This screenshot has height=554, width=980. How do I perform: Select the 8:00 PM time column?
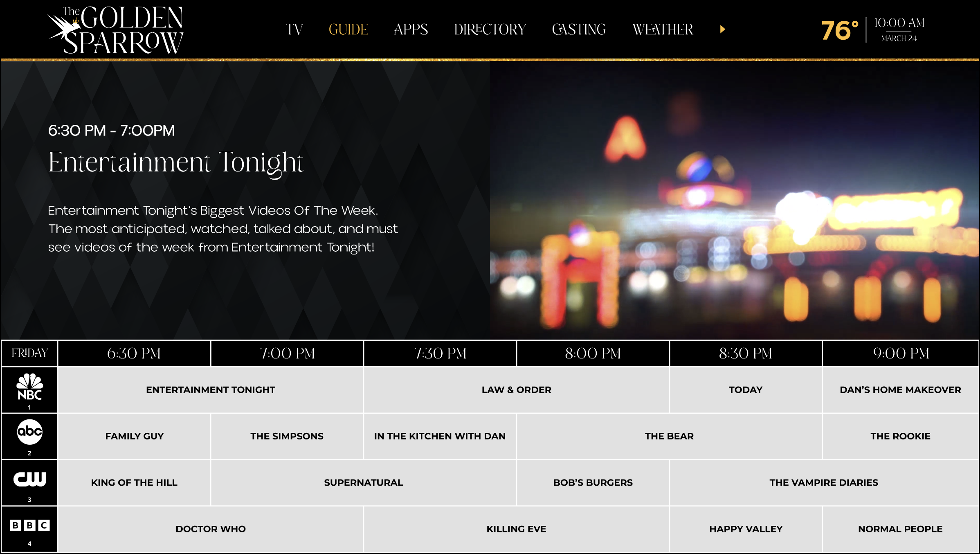(x=593, y=354)
